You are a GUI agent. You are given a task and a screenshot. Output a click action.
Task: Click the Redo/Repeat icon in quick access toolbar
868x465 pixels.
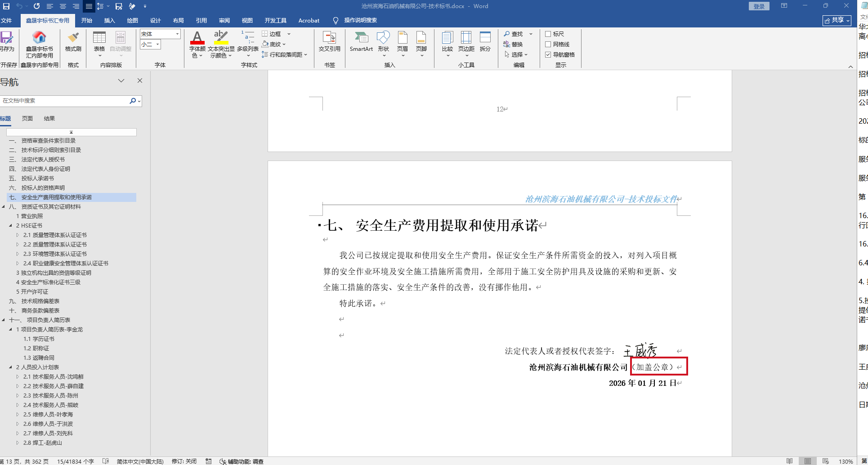36,6
